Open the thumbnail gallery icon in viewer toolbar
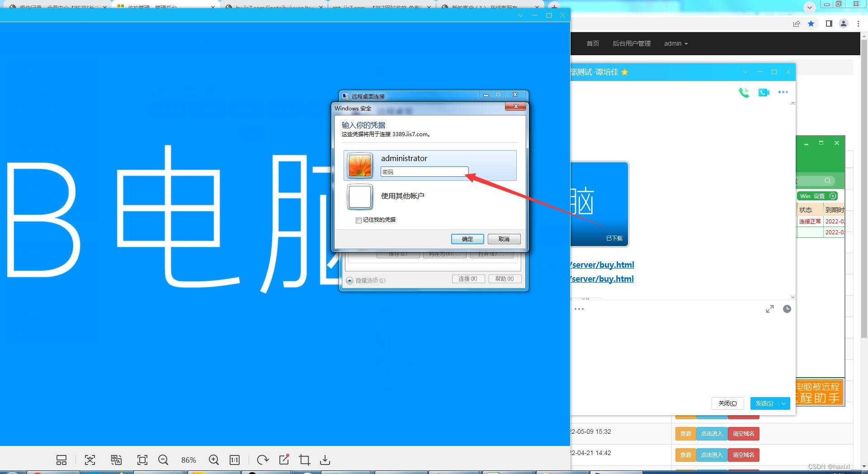The image size is (868, 474). tap(61, 460)
